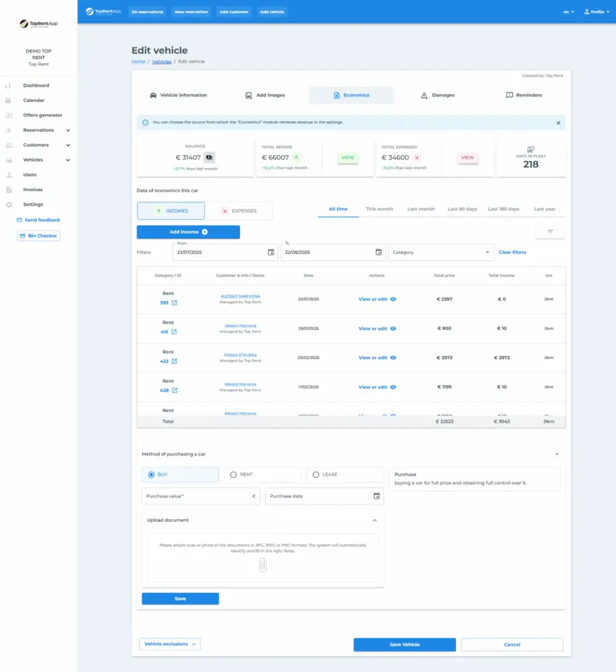Click the filter list icon button
Screen dimensions: 616x672
pyautogui.click(x=550, y=232)
